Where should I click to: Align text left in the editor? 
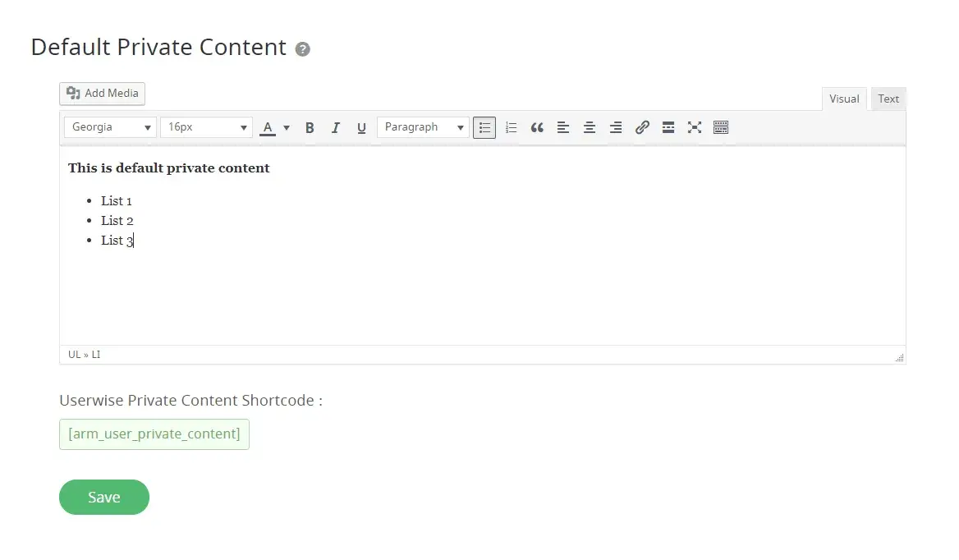click(563, 127)
